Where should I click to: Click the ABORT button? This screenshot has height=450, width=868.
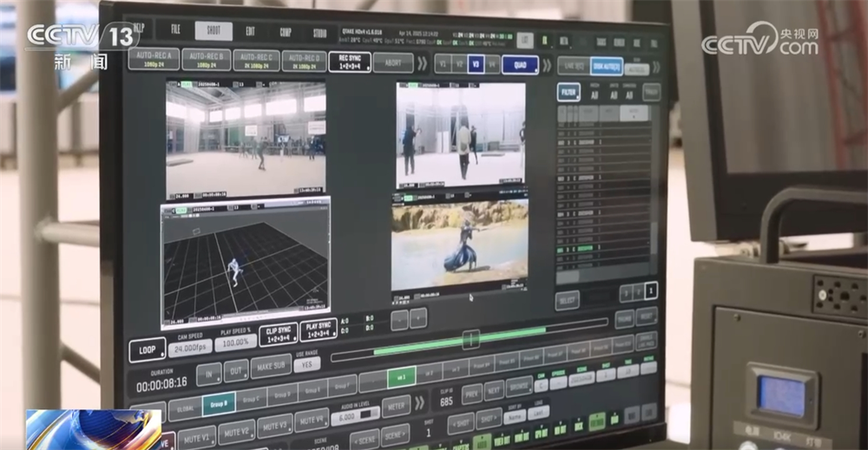click(x=393, y=62)
